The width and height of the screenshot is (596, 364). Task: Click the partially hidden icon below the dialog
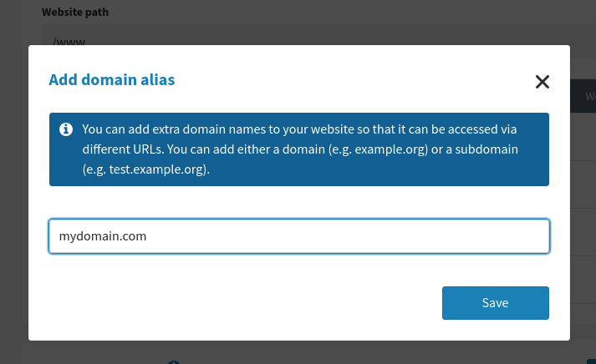174,361
